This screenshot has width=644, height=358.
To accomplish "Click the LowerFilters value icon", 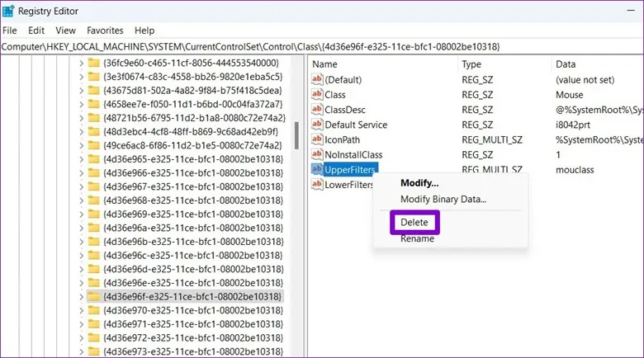I will click(318, 185).
